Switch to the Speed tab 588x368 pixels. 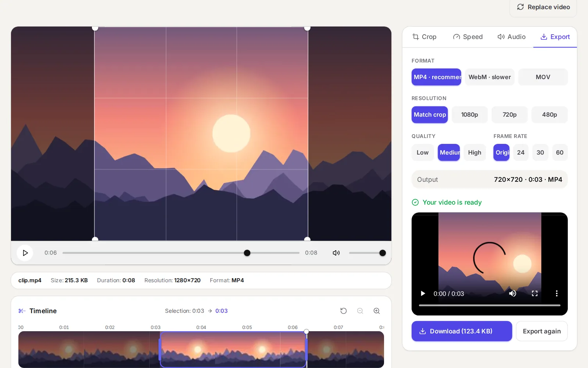[x=468, y=37]
